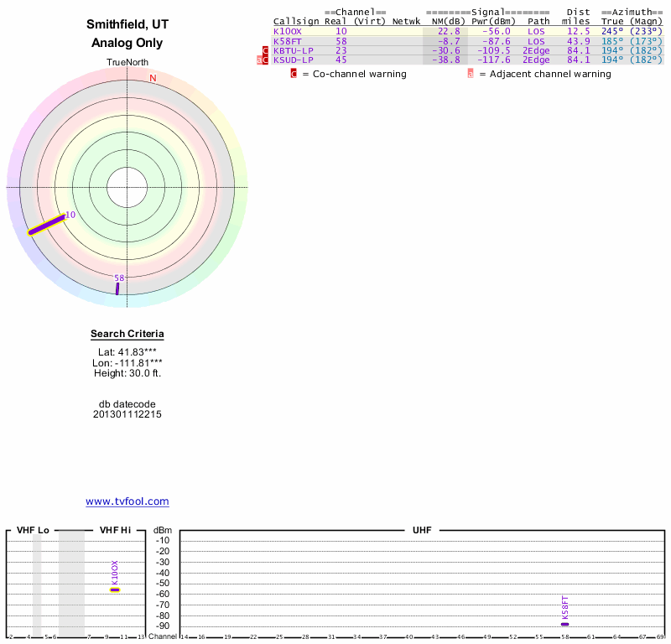Select the K58FT callsign row
The height and width of the screenshot is (644, 671).
click(x=287, y=41)
